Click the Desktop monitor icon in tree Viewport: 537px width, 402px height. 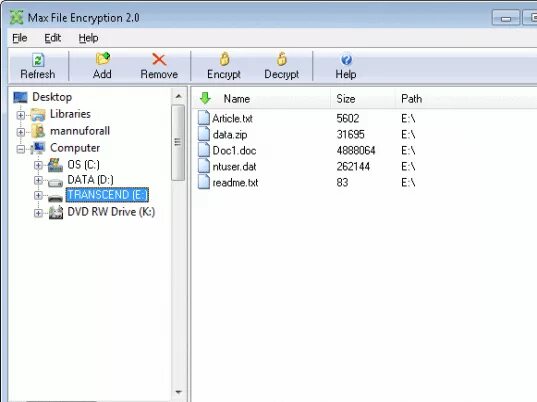pyautogui.click(x=20, y=97)
